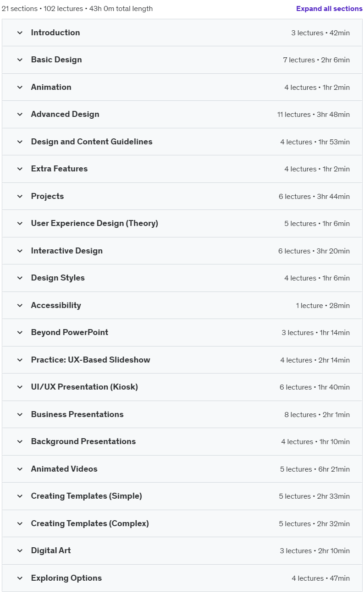Click the chevron for User Experience Design (Theory)
364x594 pixels.
pos(20,223)
